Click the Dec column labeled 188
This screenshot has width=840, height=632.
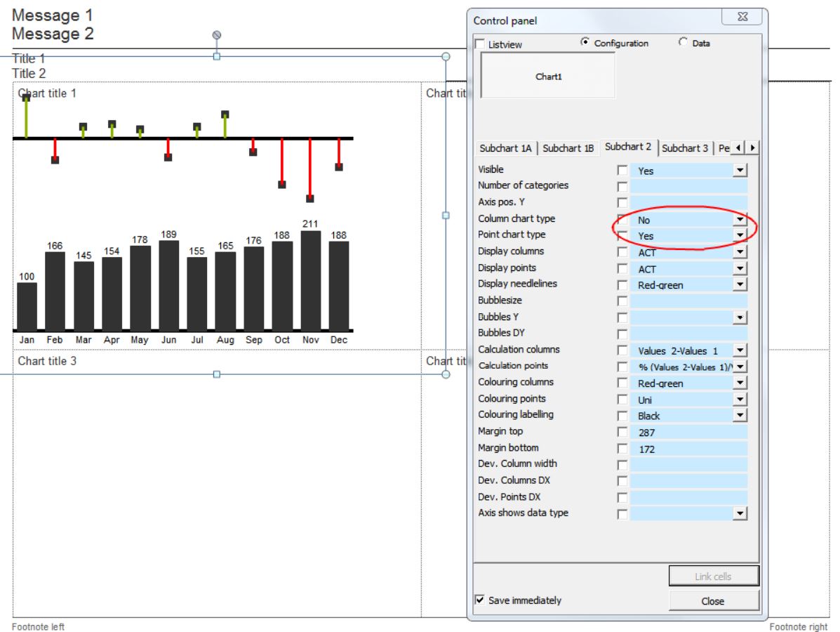coord(339,285)
